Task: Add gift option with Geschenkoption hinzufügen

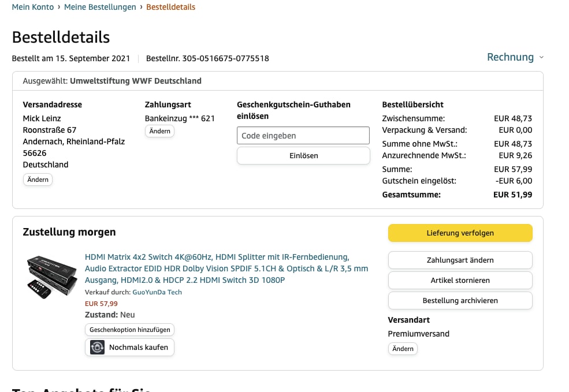Action: tap(129, 330)
